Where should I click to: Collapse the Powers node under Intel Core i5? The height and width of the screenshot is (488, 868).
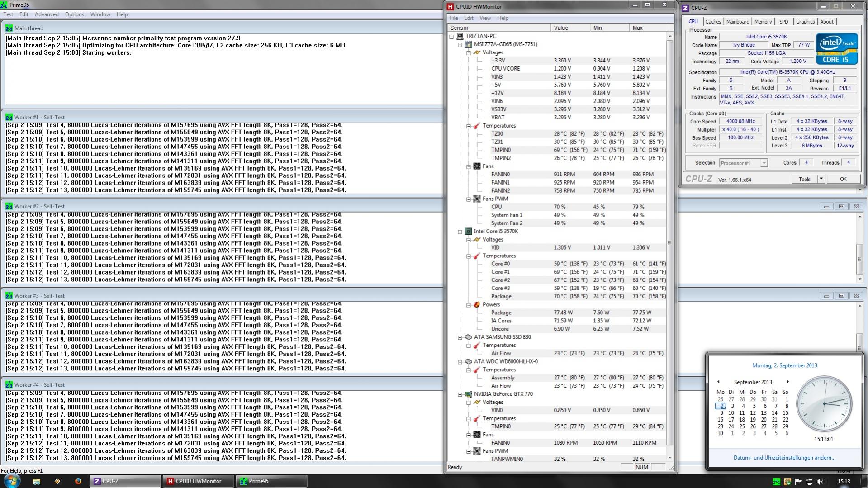(x=469, y=305)
